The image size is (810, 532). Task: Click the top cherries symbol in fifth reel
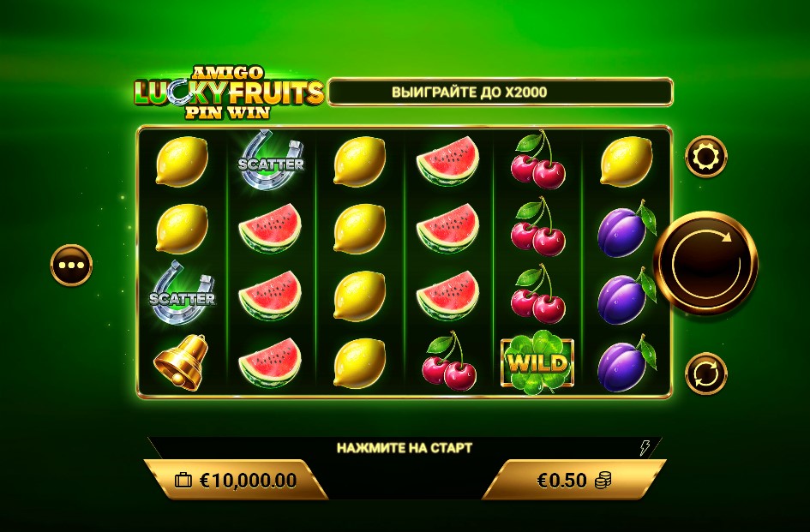point(537,160)
